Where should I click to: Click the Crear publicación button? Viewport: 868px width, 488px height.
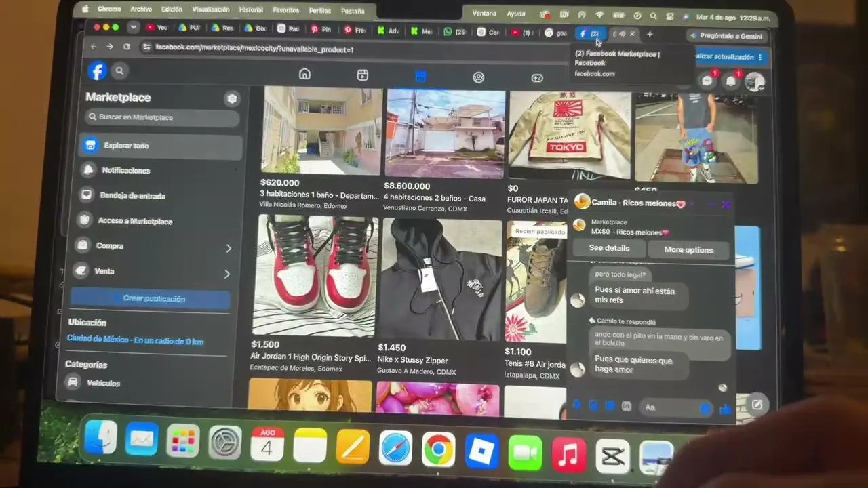(x=150, y=298)
